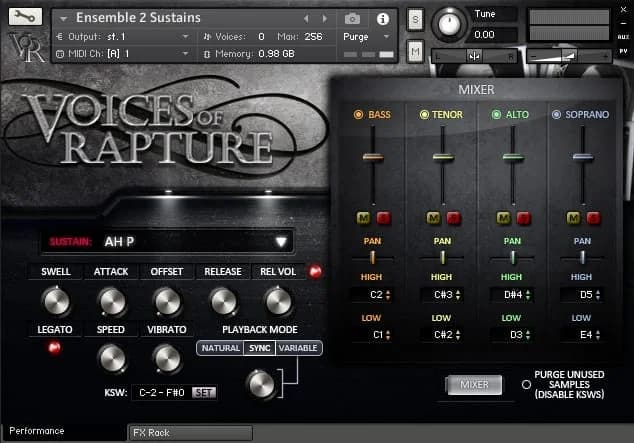This screenshot has height=443, width=634.
Task: Click the Tune knob
Action: tap(449, 25)
